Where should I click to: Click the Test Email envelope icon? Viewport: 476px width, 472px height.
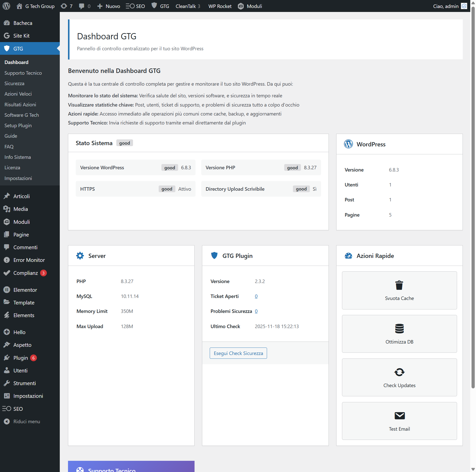[x=399, y=416]
